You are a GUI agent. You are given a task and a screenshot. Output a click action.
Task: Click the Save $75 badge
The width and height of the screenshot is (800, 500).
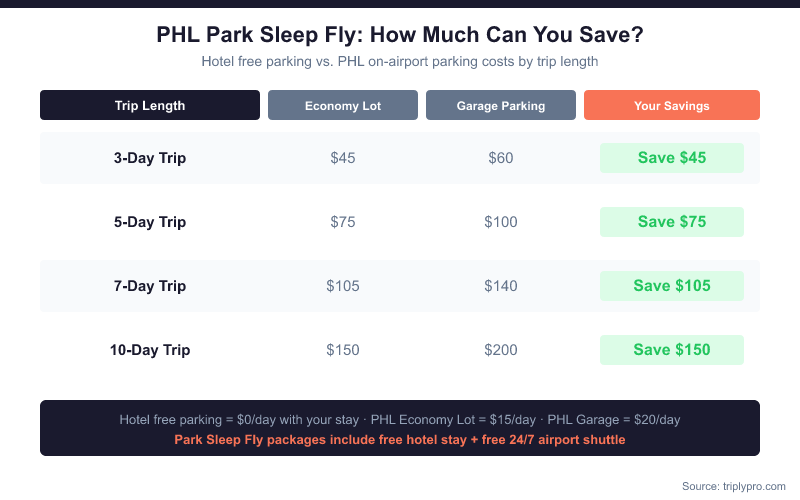point(672,222)
